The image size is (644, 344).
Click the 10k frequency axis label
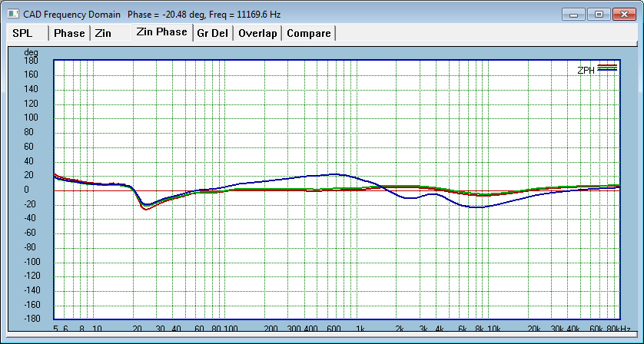point(494,329)
